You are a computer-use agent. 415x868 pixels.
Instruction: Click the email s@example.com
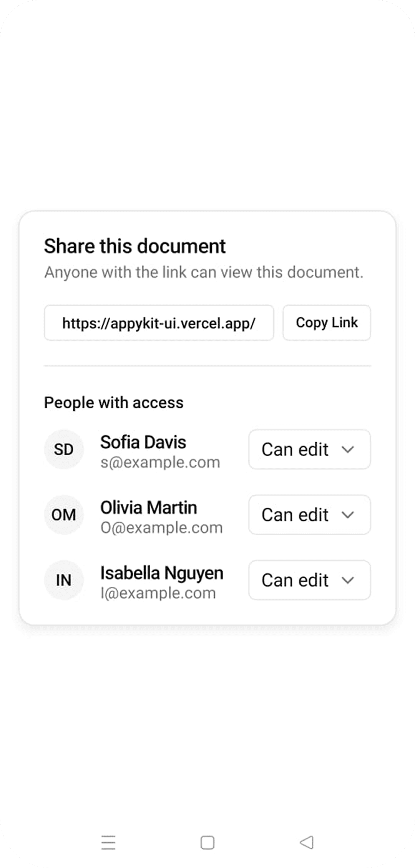click(160, 462)
